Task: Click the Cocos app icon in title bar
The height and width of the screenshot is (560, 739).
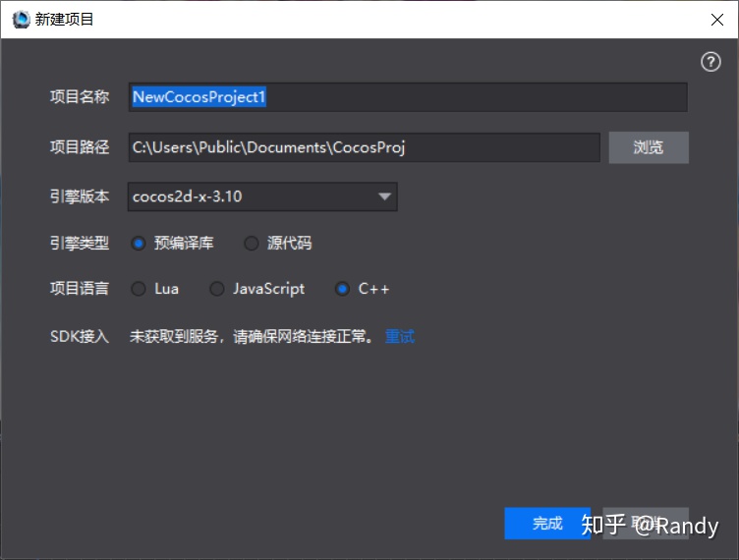Action: (21, 20)
